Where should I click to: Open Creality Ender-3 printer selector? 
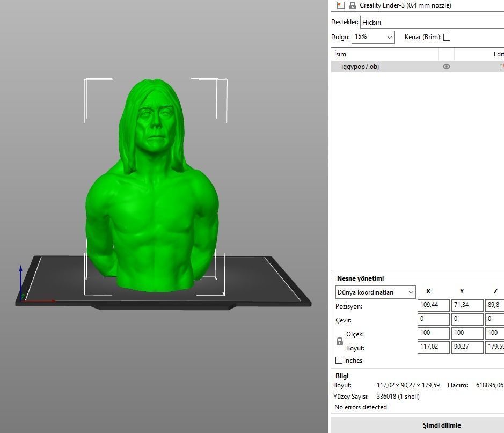coord(418,5)
